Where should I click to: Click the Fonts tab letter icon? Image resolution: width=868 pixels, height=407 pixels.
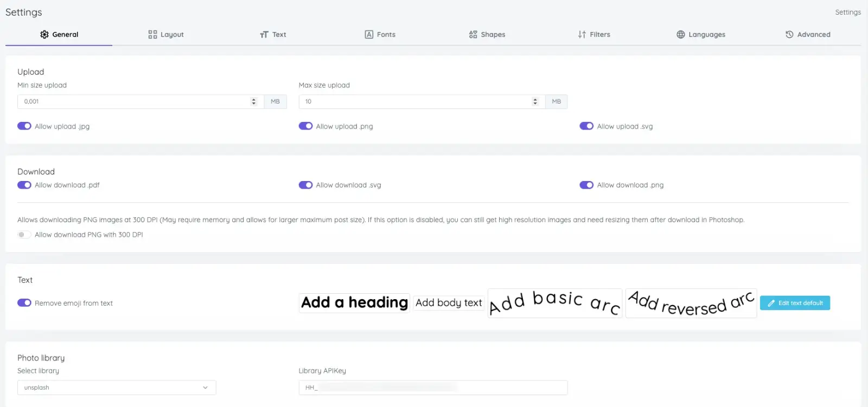pos(369,35)
